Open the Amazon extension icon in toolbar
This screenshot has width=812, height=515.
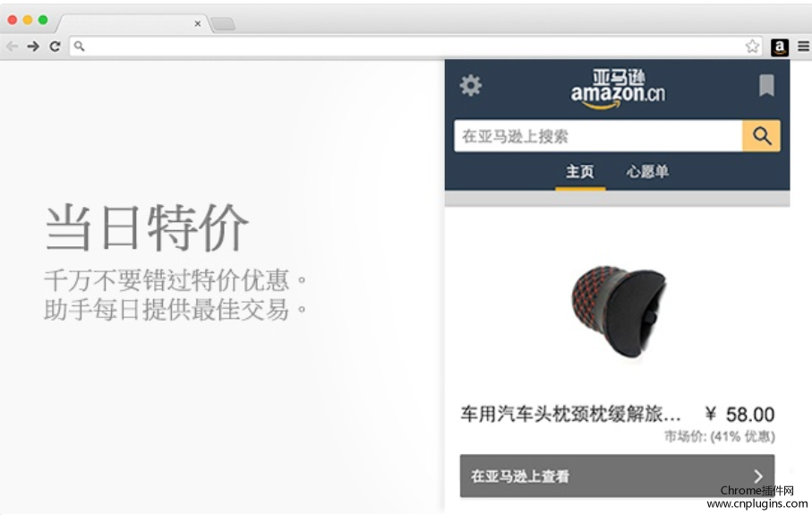click(x=780, y=47)
